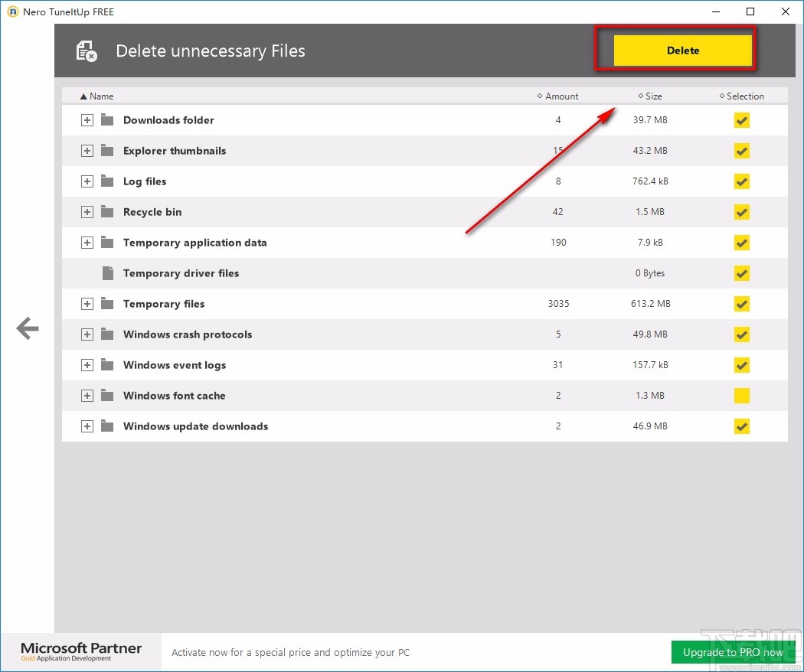This screenshot has height=672, width=804.
Task: Uncheck the Downloads folder selection checkbox
Action: (x=741, y=120)
